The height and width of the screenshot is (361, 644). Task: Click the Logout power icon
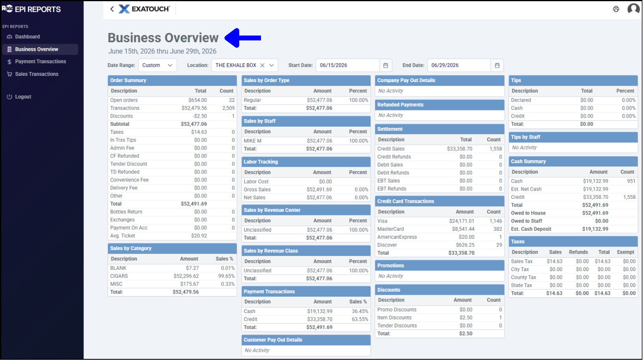coord(9,97)
